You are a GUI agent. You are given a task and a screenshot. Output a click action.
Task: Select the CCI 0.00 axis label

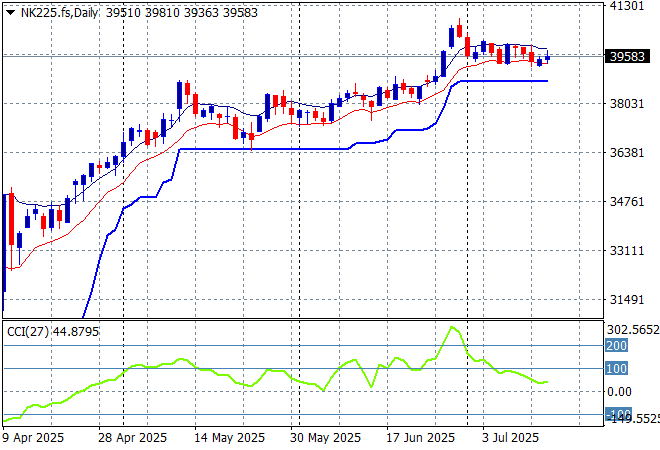tap(619, 392)
